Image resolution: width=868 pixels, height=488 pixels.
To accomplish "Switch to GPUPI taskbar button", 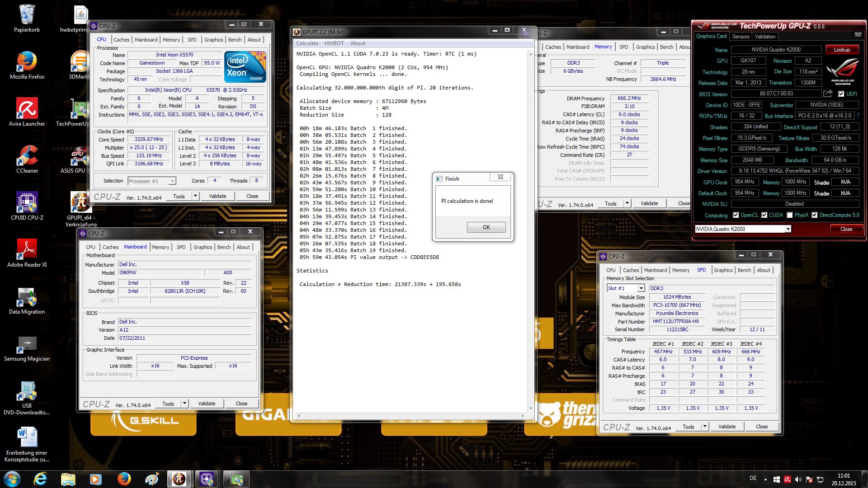I will 179,479.
